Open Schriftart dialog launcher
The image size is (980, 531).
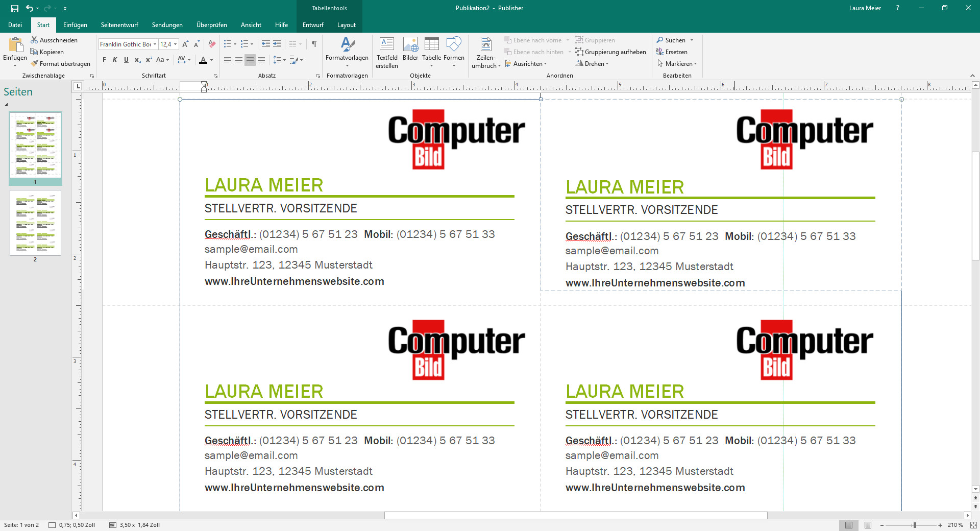point(215,76)
